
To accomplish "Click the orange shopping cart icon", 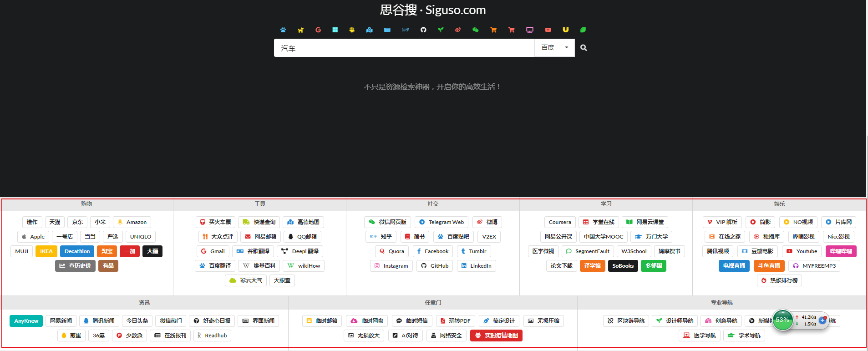I will [493, 30].
